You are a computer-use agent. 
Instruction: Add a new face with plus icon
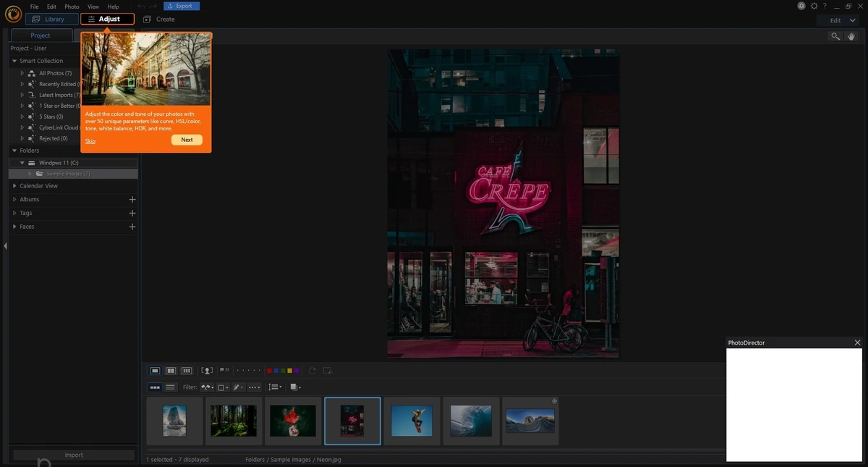(132, 227)
